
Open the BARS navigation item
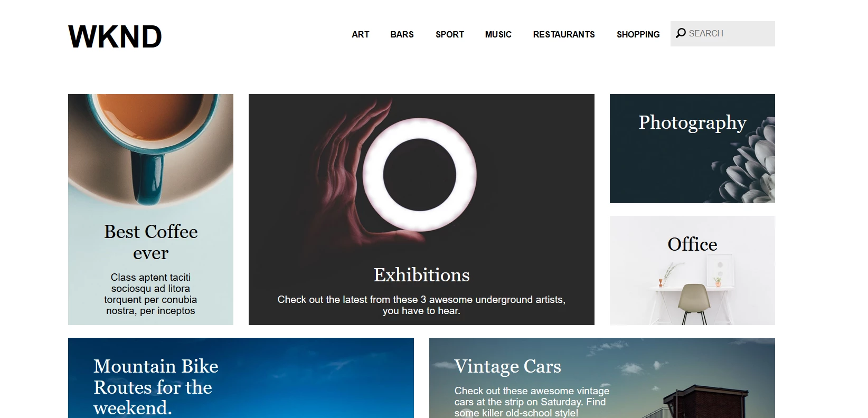point(402,34)
